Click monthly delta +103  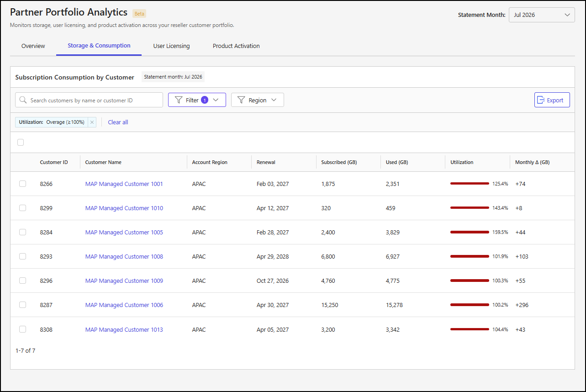pos(522,256)
